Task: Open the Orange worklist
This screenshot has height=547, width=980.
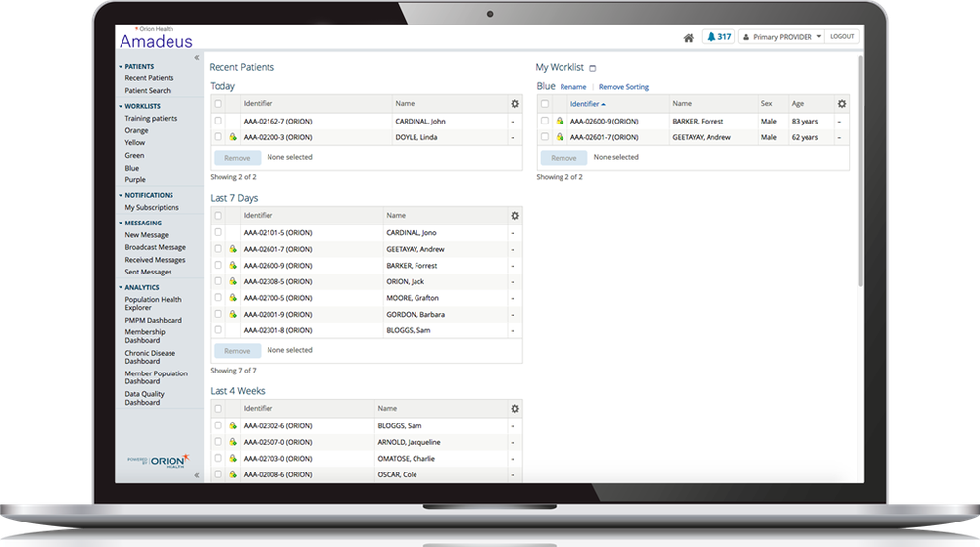Action: coord(136,130)
